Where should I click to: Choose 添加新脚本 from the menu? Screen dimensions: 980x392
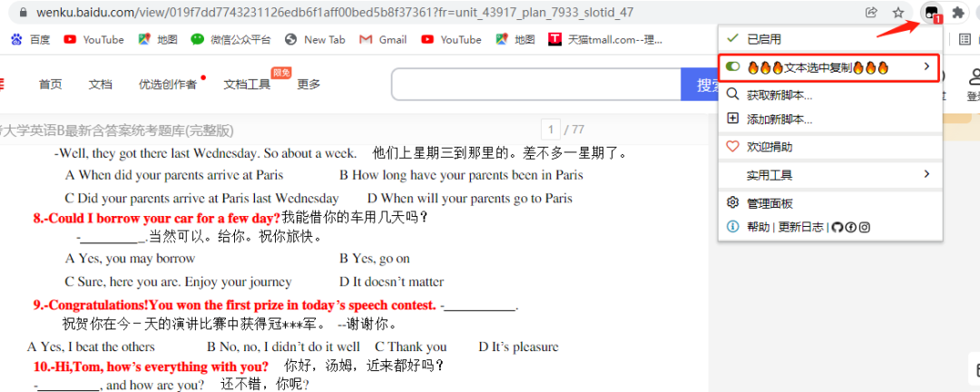click(779, 119)
